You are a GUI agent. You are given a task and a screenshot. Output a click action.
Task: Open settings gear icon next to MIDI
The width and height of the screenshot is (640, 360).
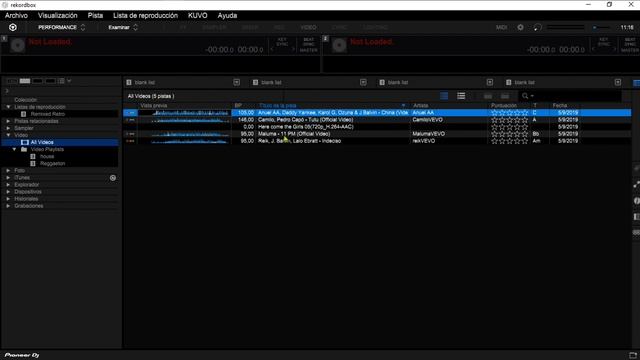click(520, 27)
